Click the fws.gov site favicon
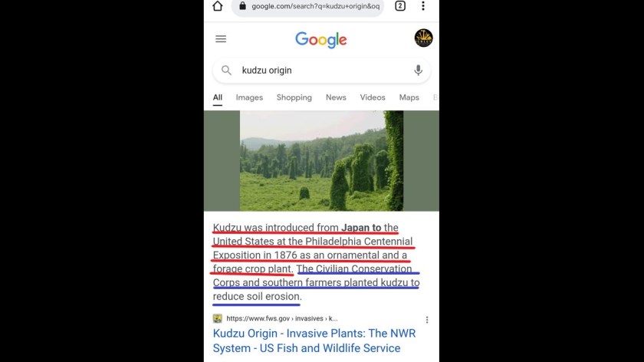The image size is (644, 362). [217, 318]
